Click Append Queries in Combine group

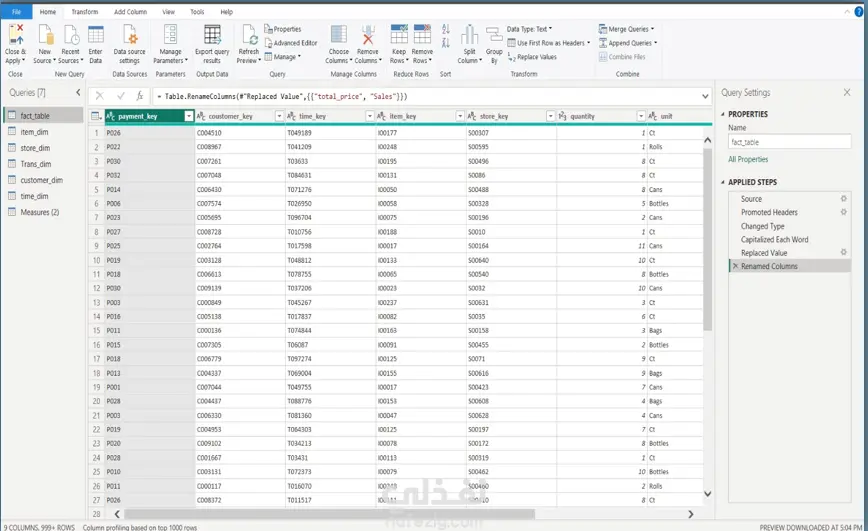pos(628,43)
